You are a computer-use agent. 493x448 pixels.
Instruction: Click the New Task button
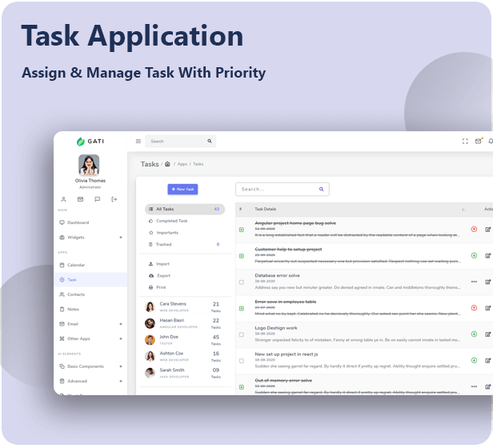pos(182,190)
